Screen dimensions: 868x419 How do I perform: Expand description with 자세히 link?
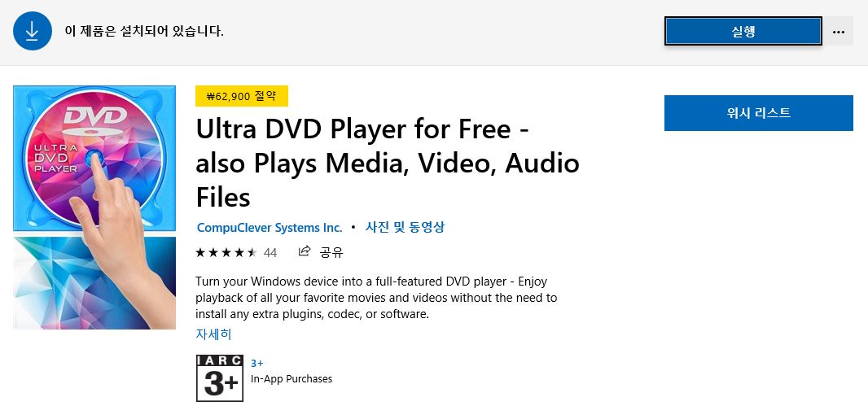coord(213,334)
